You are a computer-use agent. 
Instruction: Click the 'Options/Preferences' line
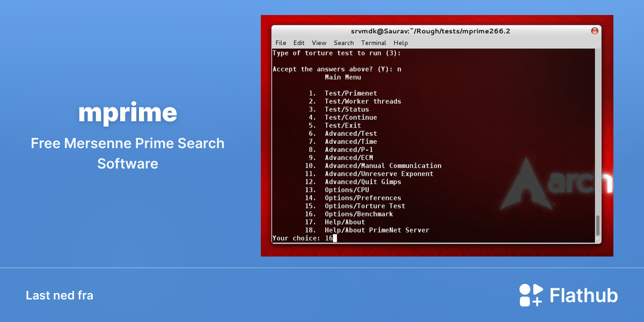pos(353,198)
